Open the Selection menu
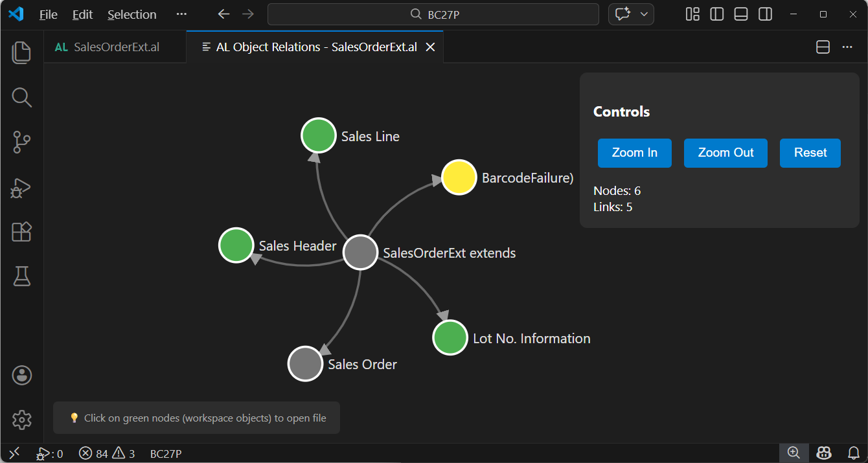This screenshot has width=868, height=463. point(131,14)
